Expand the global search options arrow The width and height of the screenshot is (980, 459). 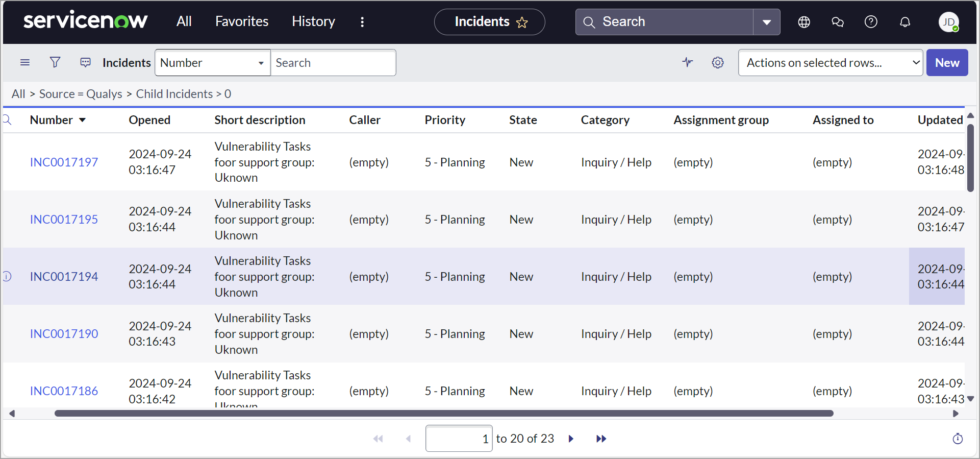(x=766, y=22)
